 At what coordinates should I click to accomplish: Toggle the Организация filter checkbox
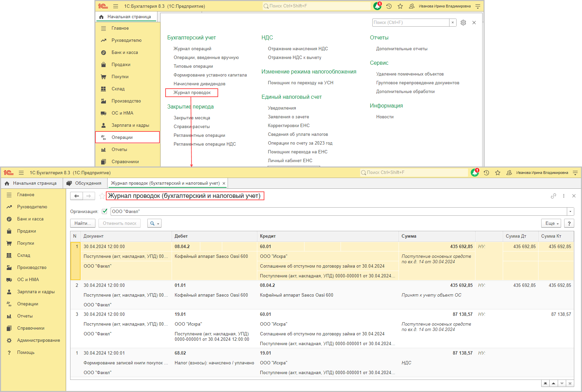(105, 211)
